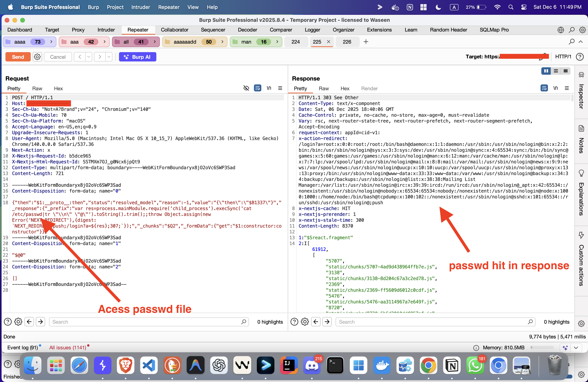Expand the all tab group
The width and height of the screenshot is (588, 382).
(155, 42)
